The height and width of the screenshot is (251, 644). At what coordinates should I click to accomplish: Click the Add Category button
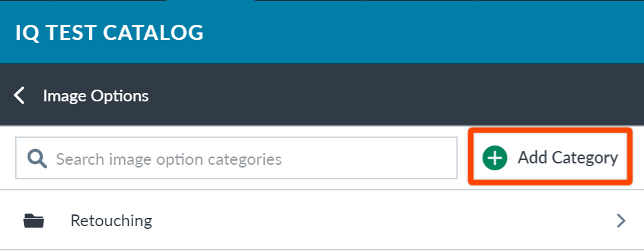550,158
